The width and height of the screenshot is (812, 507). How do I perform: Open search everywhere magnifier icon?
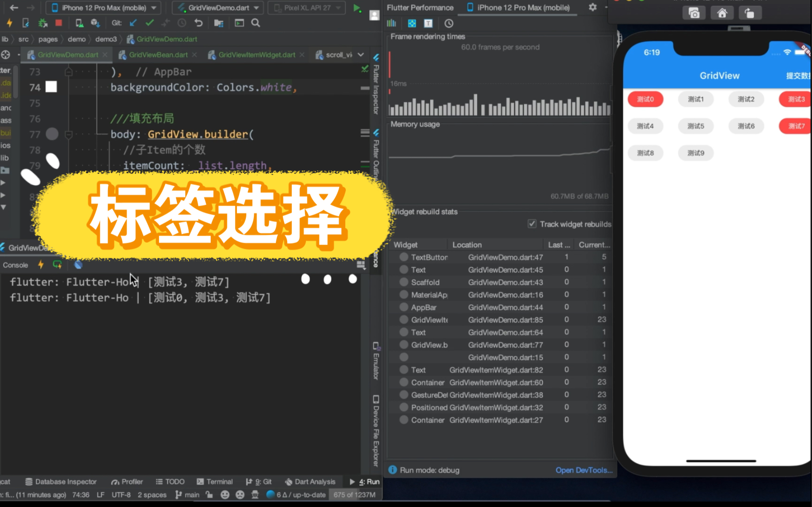256,22
